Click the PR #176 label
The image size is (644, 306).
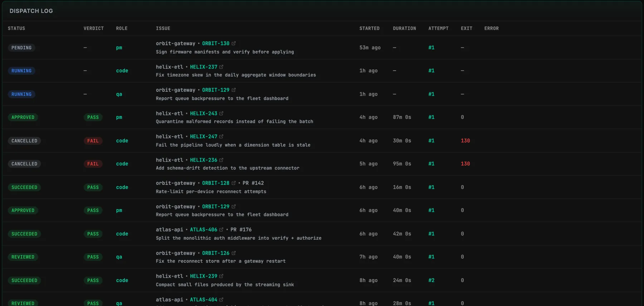pos(241,230)
